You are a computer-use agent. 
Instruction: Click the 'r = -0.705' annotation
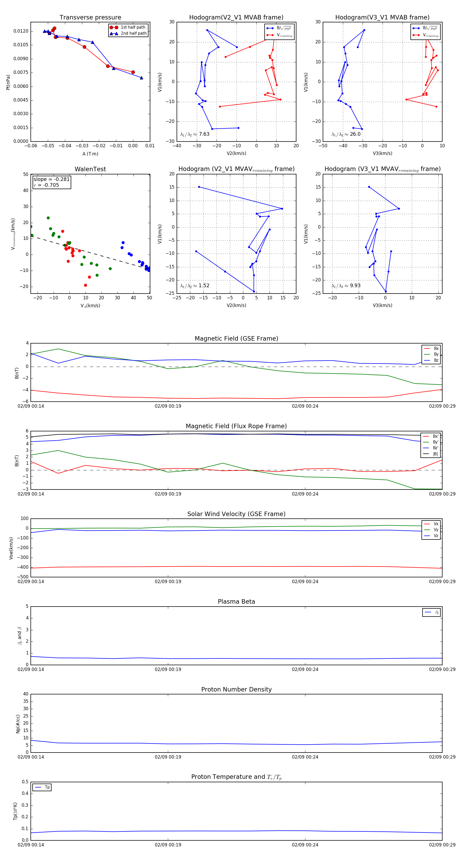(46, 185)
